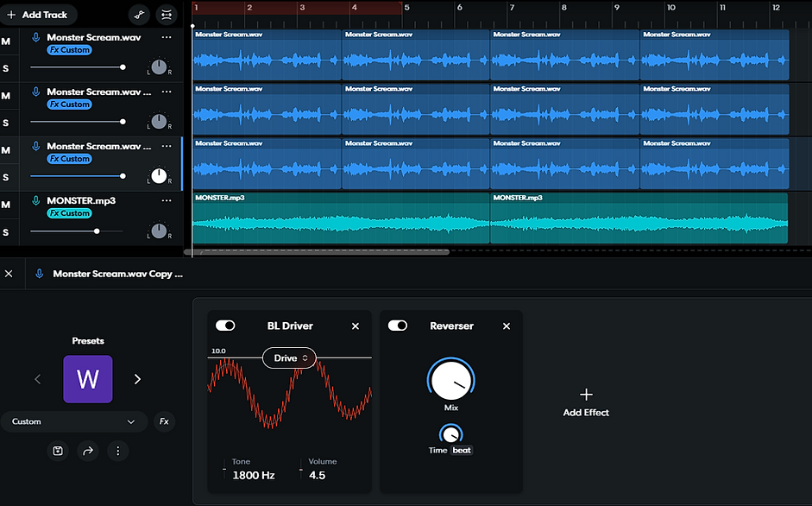Mute the MONSTER.mp3 track
Image resolution: width=812 pixels, height=506 pixels.
tap(6, 205)
